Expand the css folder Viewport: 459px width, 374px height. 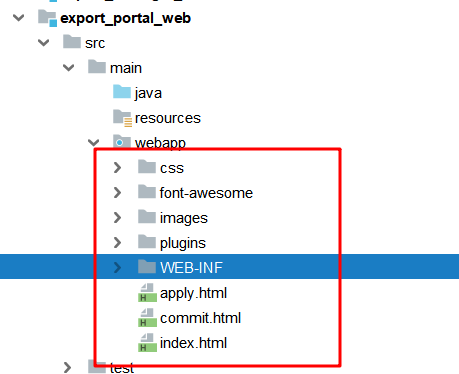117,168
